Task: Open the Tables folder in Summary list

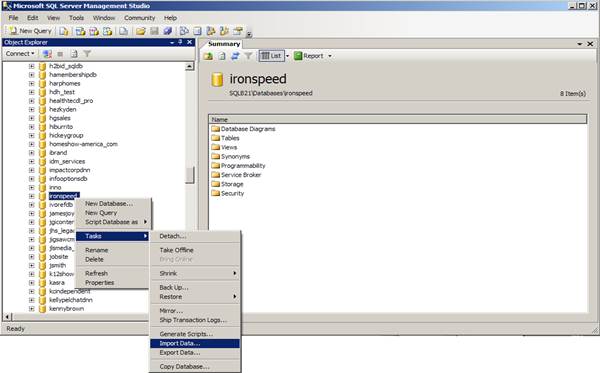Action: point(230,138)
